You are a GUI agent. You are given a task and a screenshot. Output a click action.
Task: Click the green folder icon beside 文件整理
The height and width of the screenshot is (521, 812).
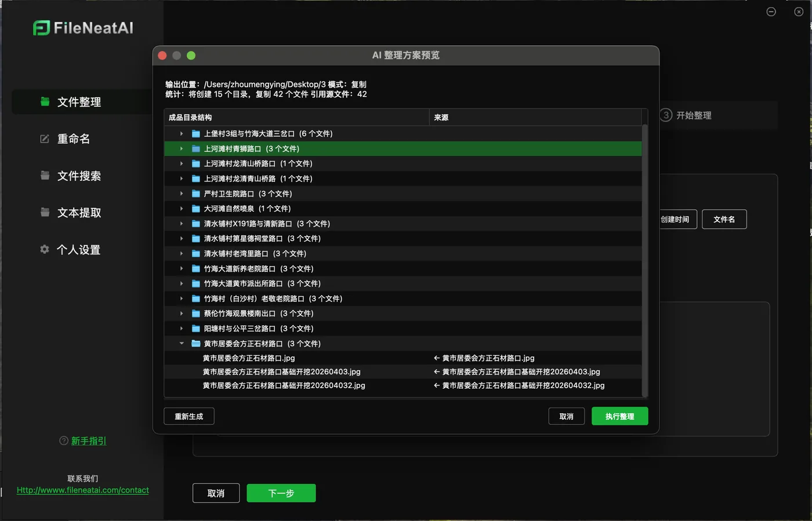click(45, 101)
